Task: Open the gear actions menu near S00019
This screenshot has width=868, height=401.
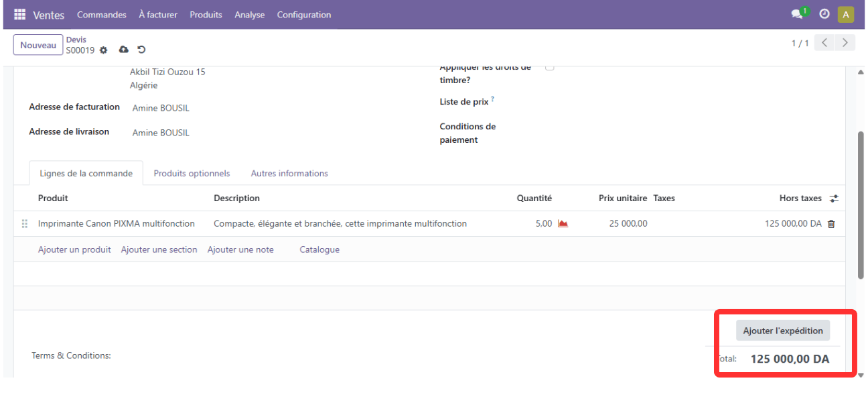Action: (x=103, y=50)
